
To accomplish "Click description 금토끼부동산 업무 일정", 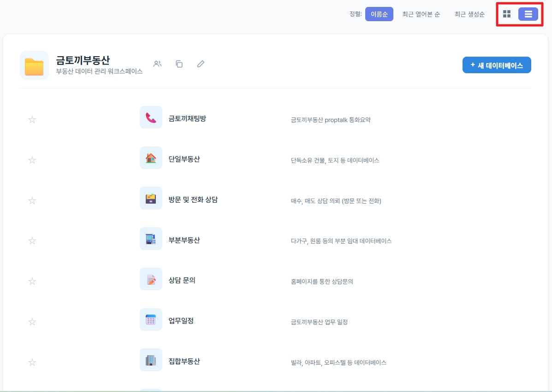I will click(319, 322).
